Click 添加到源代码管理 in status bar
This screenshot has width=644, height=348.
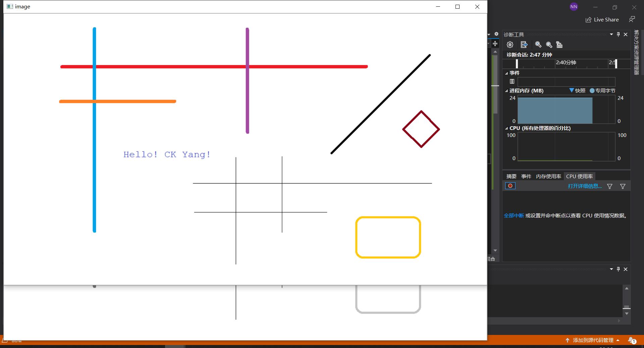tap(592, 340)
